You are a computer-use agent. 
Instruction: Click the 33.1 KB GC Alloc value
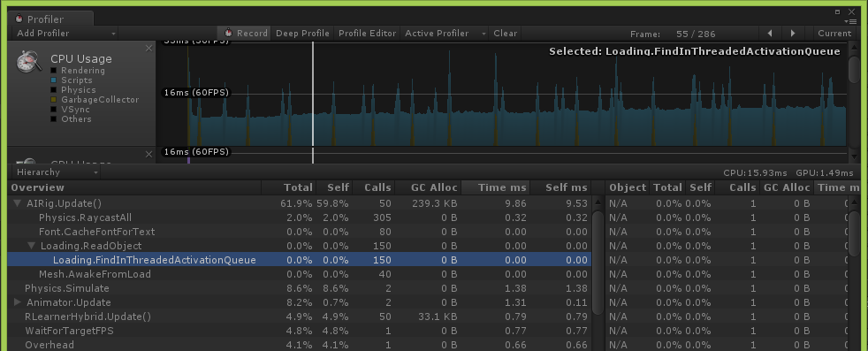click(x=438, y=317)
